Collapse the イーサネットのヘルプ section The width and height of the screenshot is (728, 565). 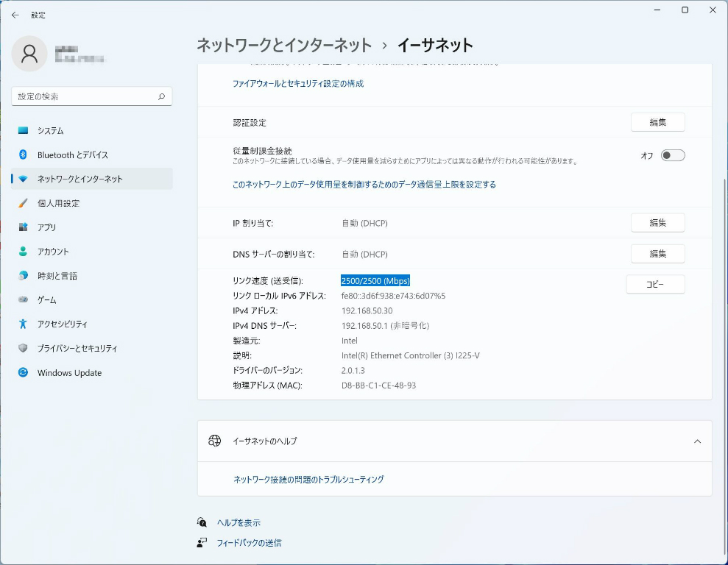(697, 441)
